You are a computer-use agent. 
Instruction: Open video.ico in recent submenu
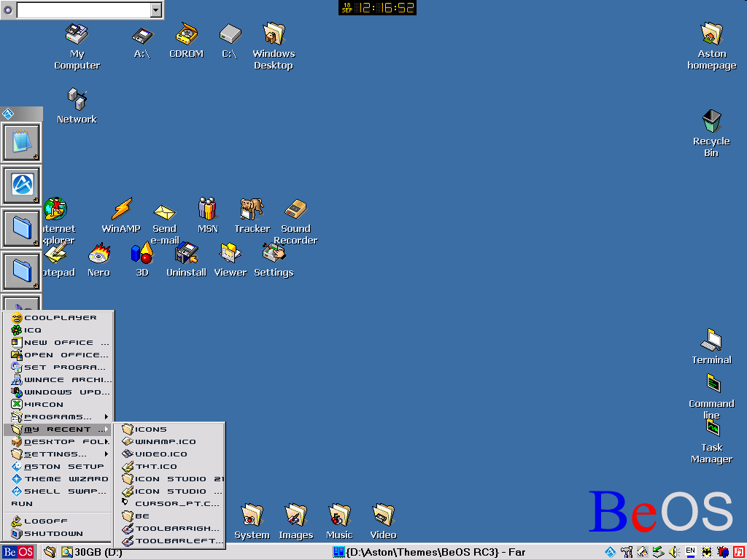169,454
